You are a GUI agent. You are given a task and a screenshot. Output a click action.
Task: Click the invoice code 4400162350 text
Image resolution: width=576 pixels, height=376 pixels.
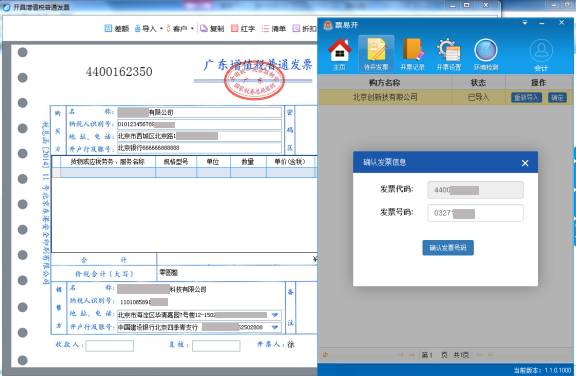tap(119, 71)
